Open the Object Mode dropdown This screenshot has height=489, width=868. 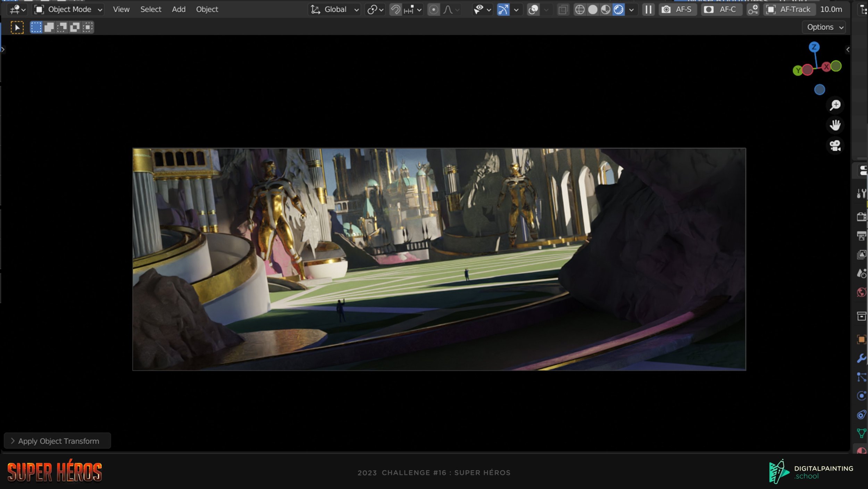tap(68, 9)
